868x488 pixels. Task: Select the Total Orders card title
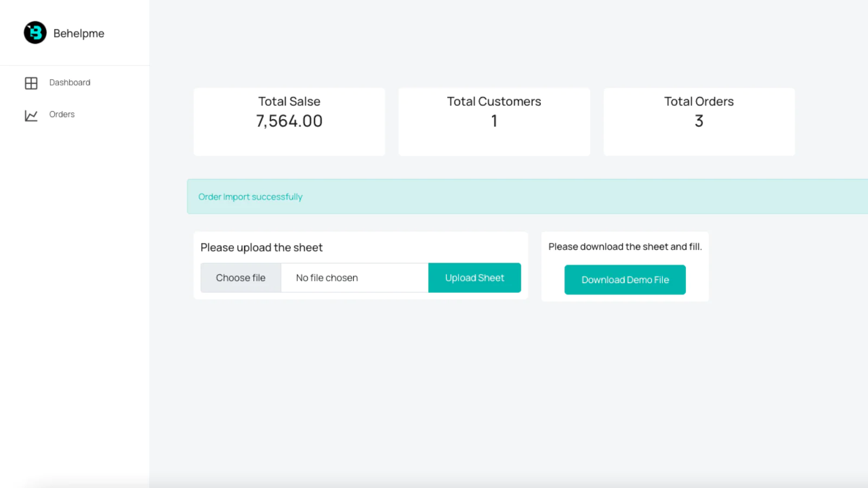699,101
